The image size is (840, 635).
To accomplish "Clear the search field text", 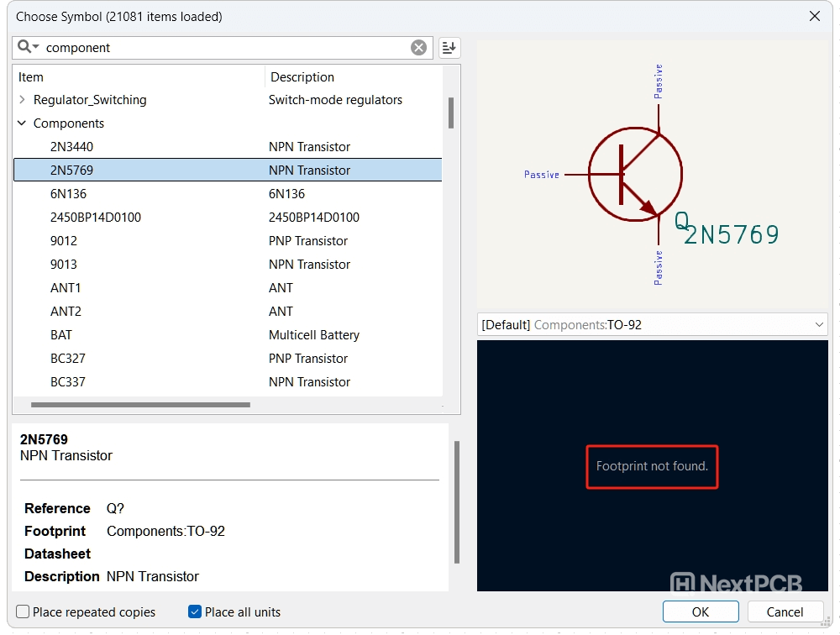I will [x=418, y=48].
